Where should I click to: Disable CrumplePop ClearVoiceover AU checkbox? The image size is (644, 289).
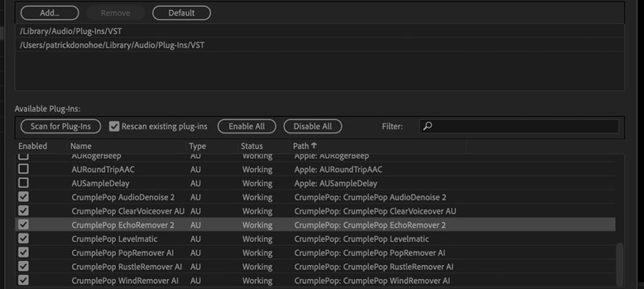[24, 211]
